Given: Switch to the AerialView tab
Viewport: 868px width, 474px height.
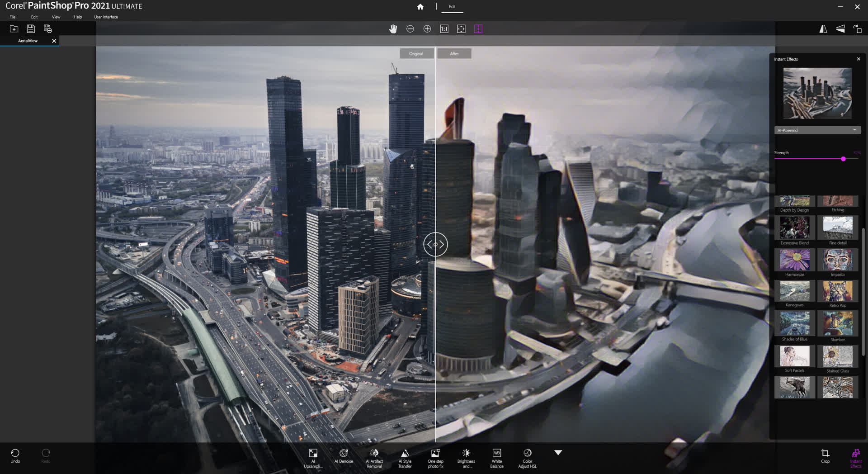Looking at the screenshot, I should (x=28, y=41).
